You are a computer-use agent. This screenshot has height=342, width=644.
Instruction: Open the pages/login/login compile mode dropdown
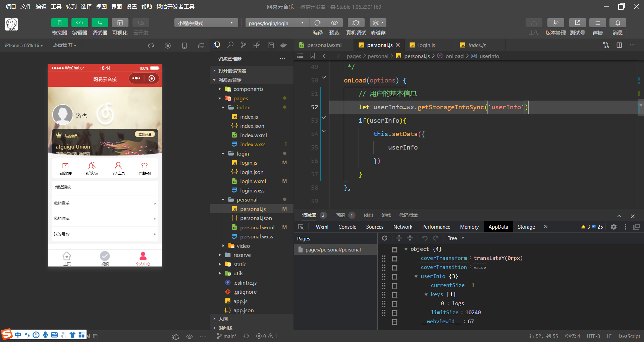[277, 23]
